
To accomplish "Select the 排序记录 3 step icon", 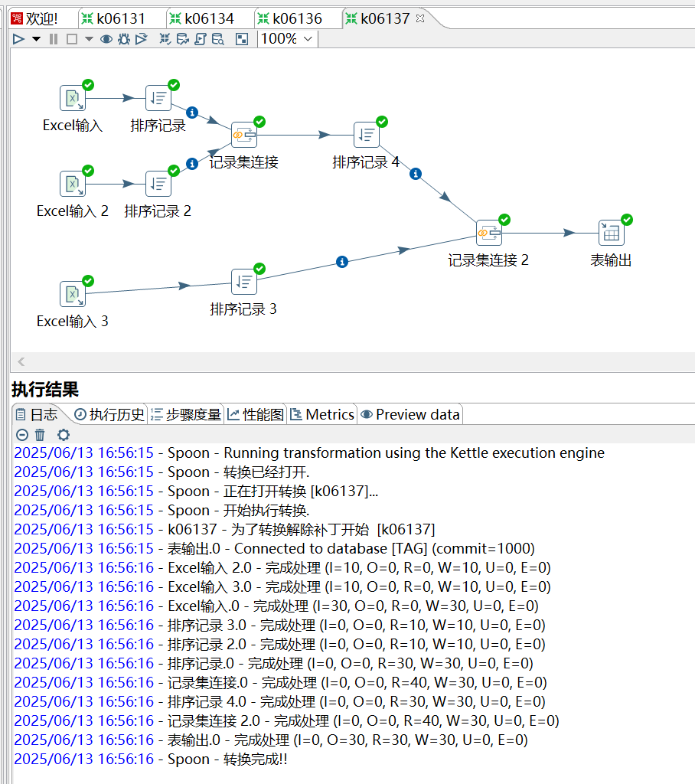I will 244,282.
